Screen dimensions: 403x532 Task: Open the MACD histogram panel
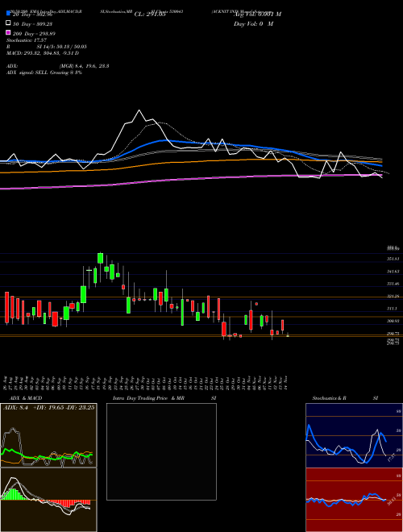coord(48,500)
